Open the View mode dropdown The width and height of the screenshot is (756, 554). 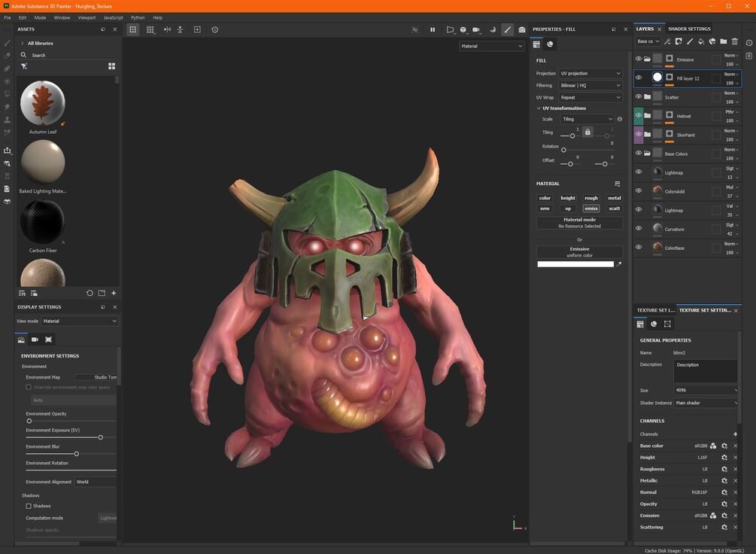[80, 321]
